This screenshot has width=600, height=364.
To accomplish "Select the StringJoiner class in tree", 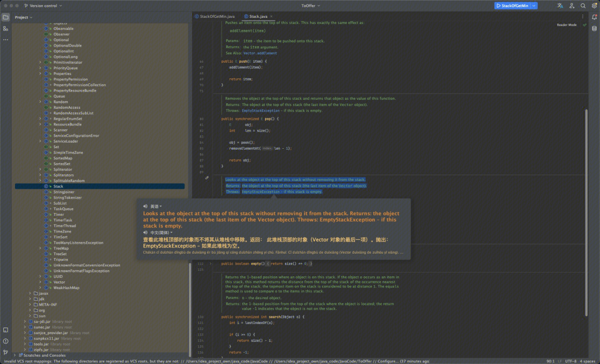I will coord(64,192).
